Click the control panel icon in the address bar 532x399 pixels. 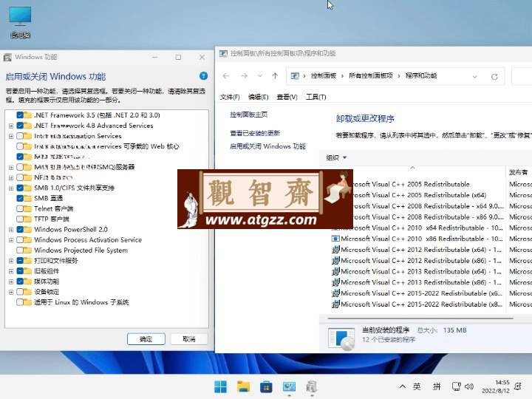point(295,76)
